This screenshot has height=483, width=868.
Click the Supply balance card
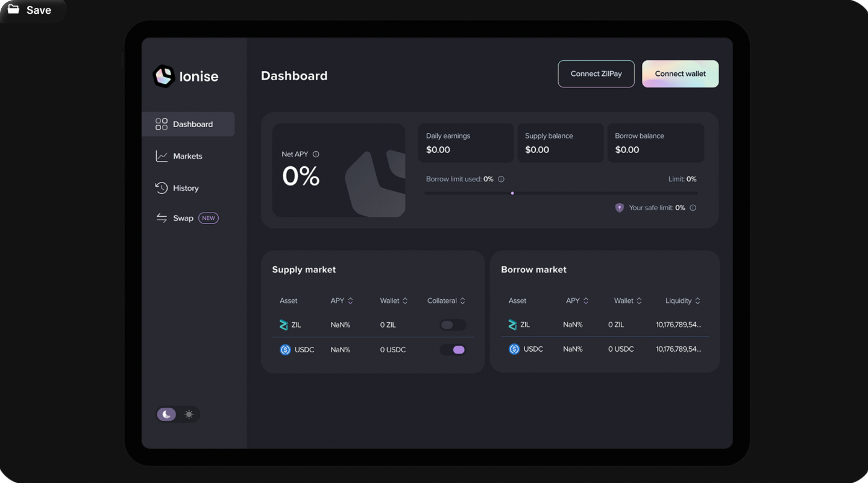click(x=561, y=143)
